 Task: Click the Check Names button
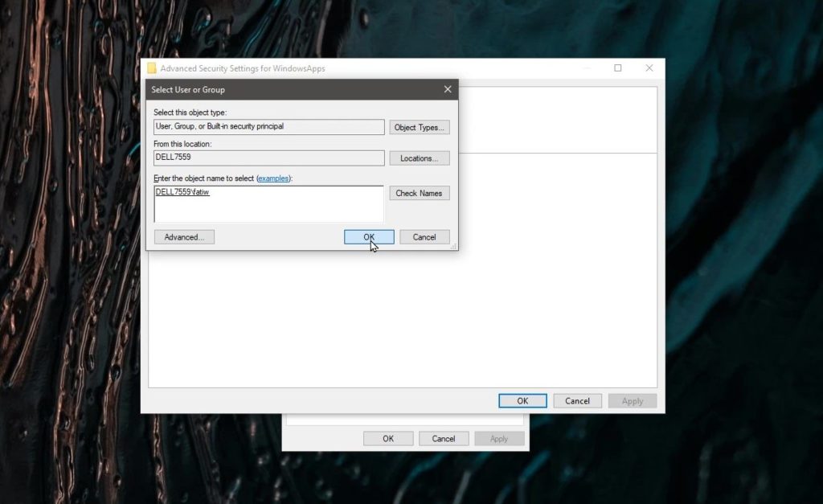(x=419, y=193)
